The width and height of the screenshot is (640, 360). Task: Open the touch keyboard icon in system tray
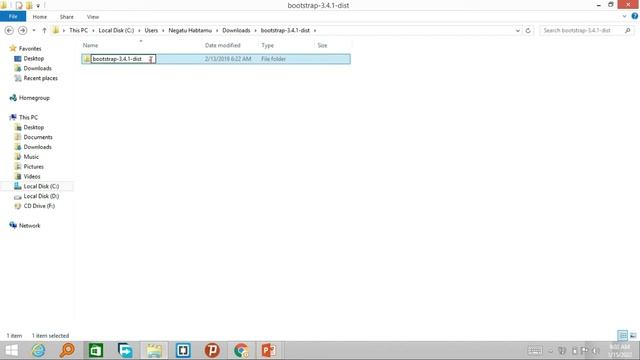535,351
